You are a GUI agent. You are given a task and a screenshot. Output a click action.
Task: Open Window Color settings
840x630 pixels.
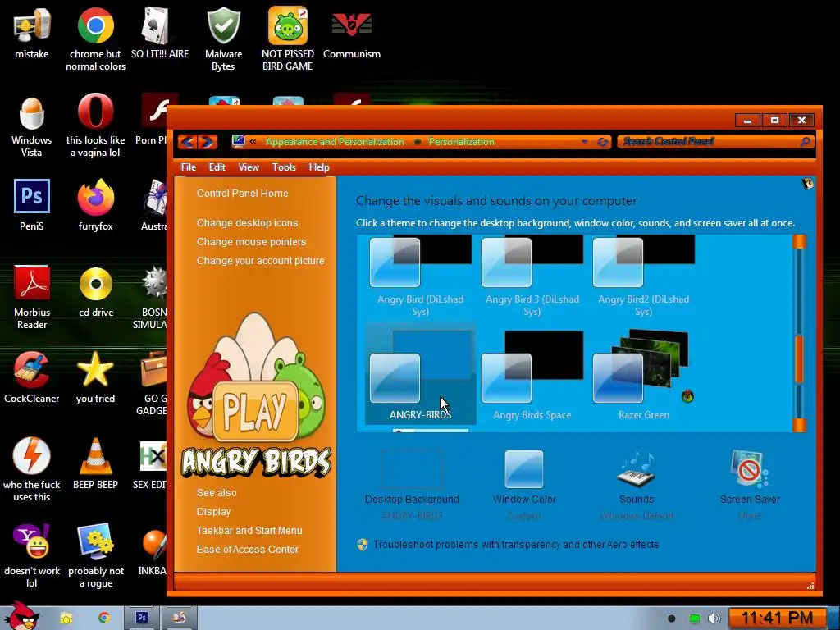click(524, 485)
